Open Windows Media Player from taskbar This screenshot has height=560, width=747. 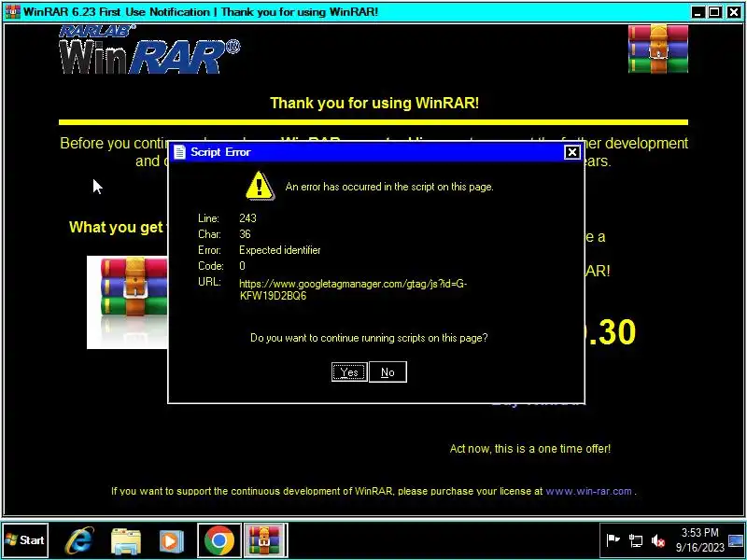point(171,541)
